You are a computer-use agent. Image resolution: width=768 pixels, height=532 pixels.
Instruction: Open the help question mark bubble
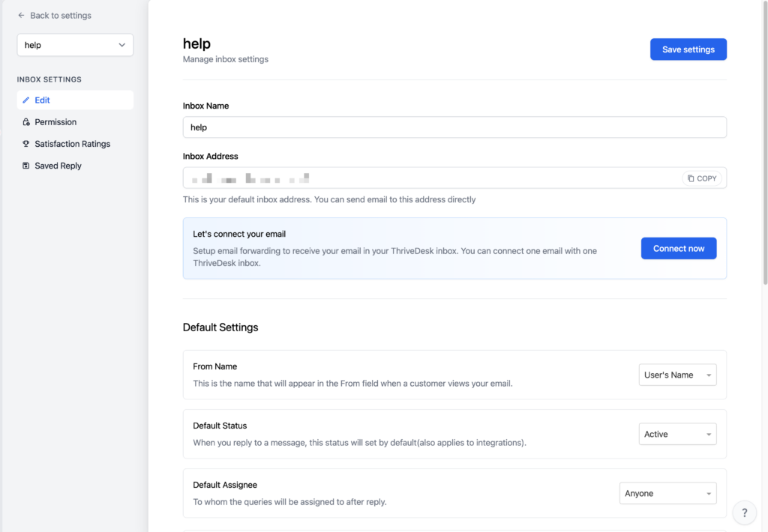click(x=744, y=513)
